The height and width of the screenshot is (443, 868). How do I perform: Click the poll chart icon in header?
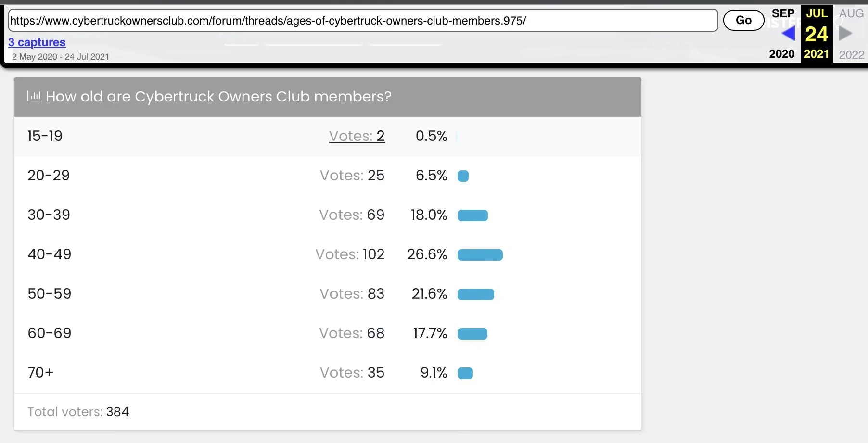pos(34,96)
